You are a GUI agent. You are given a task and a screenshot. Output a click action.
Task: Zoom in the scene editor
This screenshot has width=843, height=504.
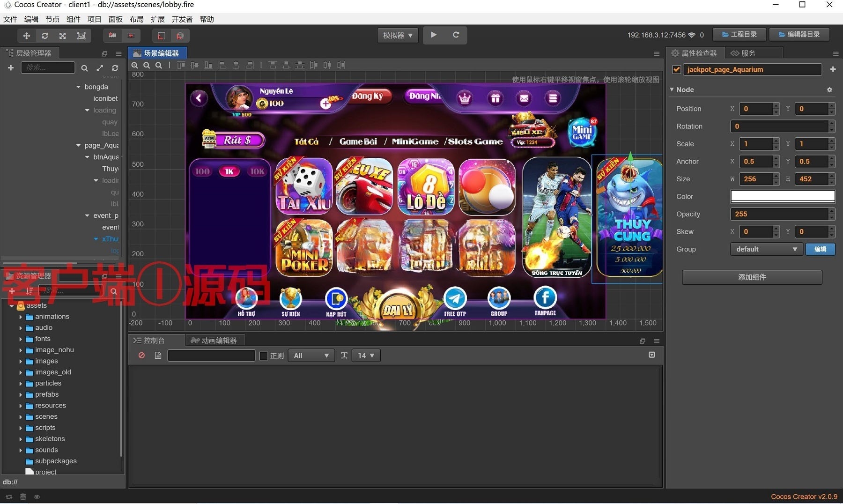coord(135,66)
